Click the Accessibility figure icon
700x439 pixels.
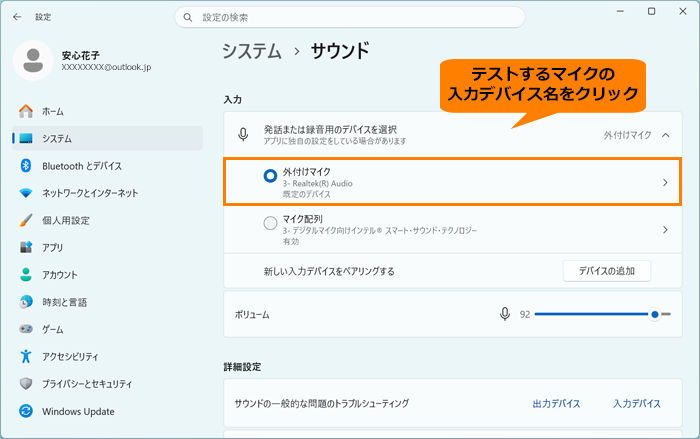click(x=26, y=356)
